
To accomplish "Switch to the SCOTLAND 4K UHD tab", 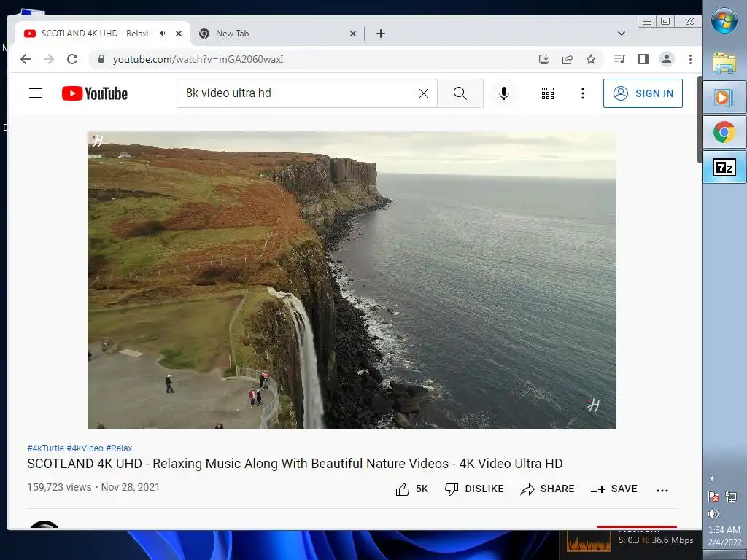I will (96, 34).
